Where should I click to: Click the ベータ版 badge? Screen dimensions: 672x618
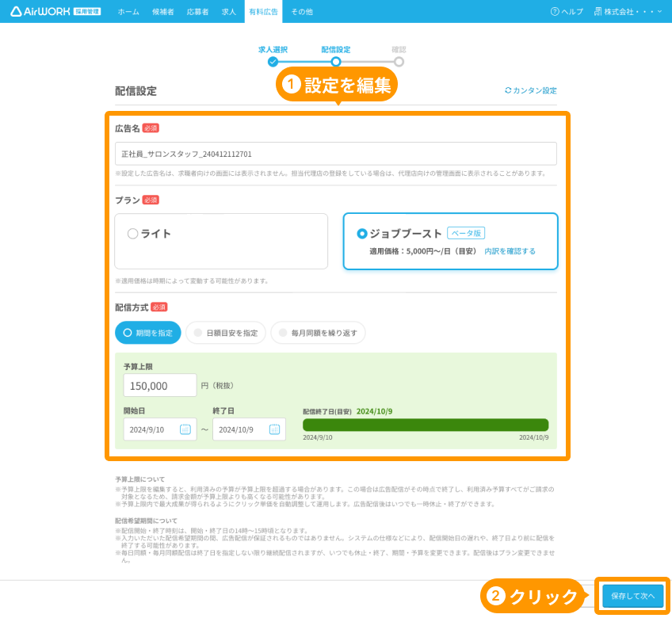(x=466, y=233)
